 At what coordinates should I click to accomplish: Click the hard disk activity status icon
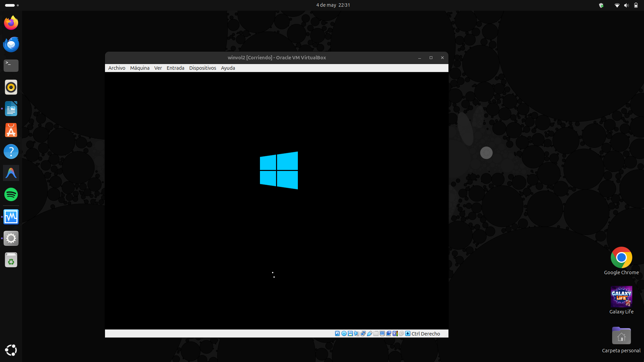[337, 334]
